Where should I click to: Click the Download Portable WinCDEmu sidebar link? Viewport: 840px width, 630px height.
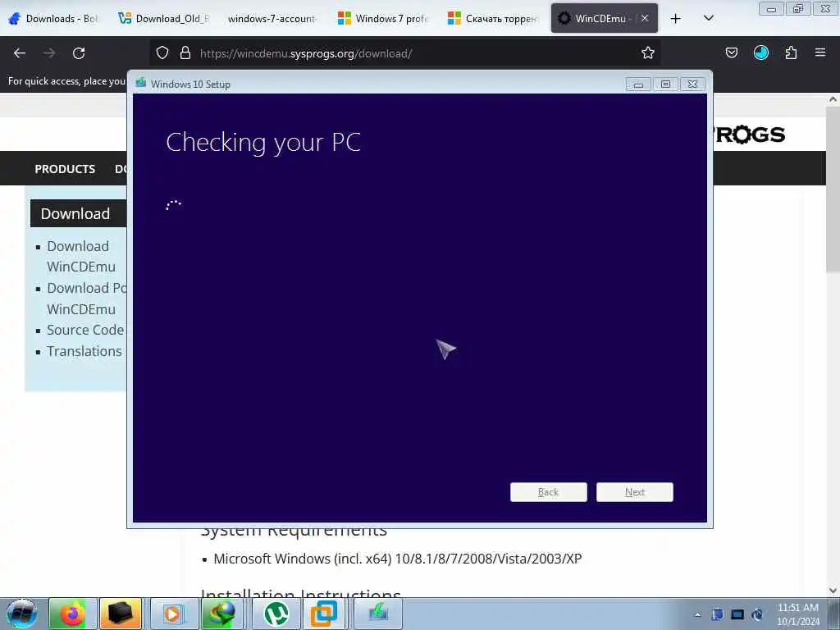point(86,299)
